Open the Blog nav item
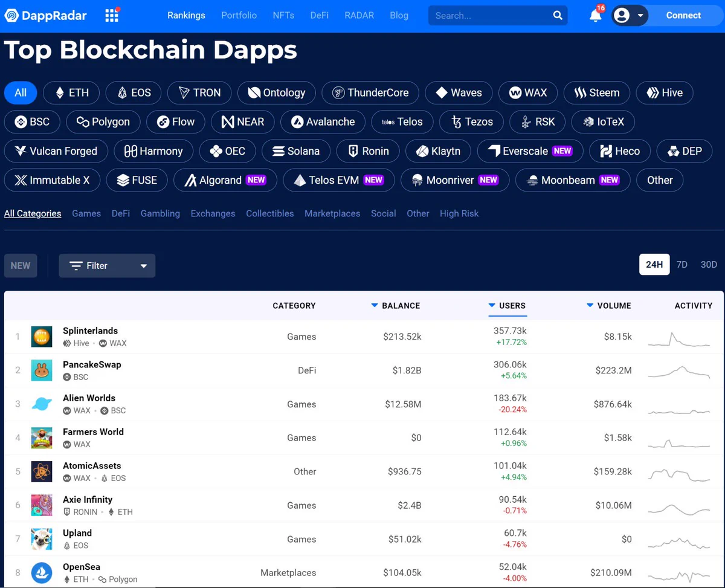Screen dimensions: 725x588 point(399,16)
